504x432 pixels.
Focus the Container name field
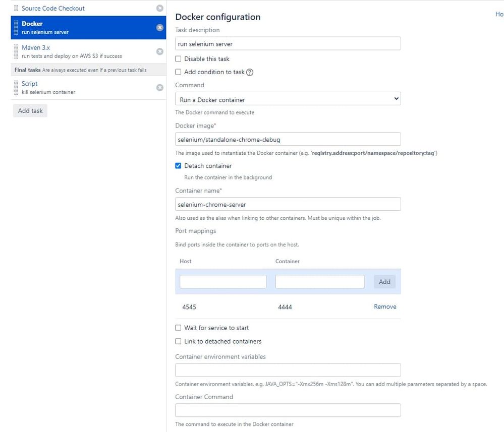point(288,204)
